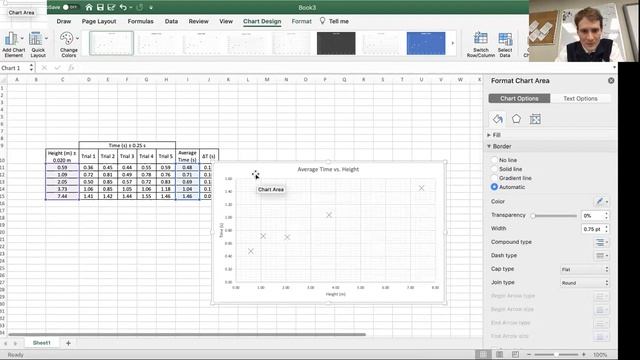Click the zoom in plus icon
Viewport: 640px width, 360px height.
[x=584, y=354]
